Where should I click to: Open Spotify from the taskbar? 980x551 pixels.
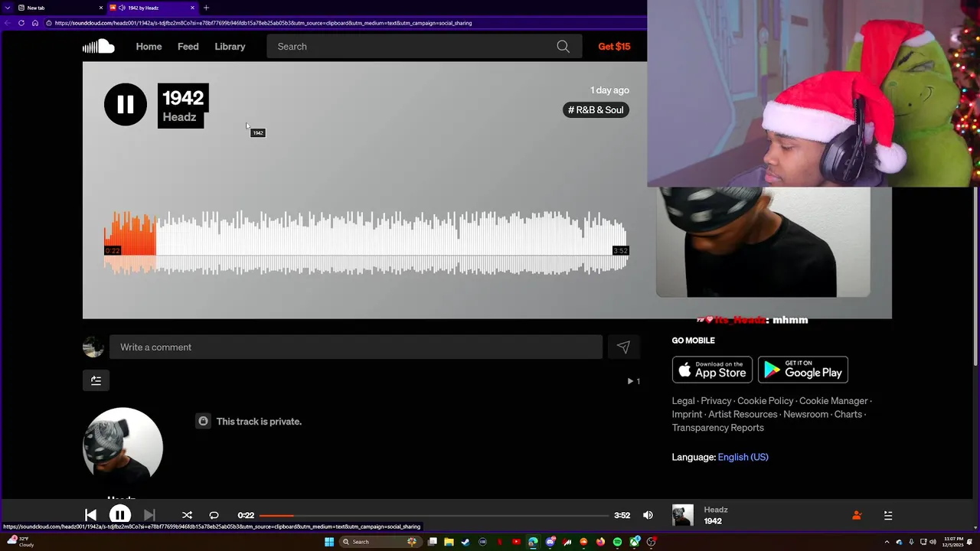pyautogui.click(x=618, y=542)
